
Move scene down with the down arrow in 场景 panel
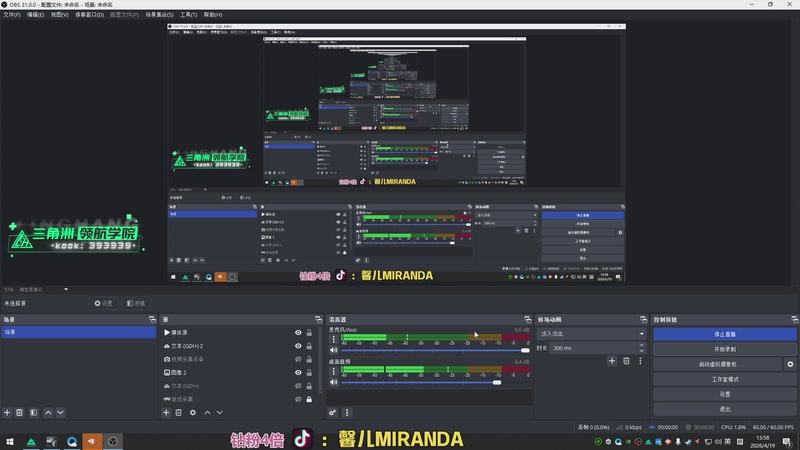point(60,412)
